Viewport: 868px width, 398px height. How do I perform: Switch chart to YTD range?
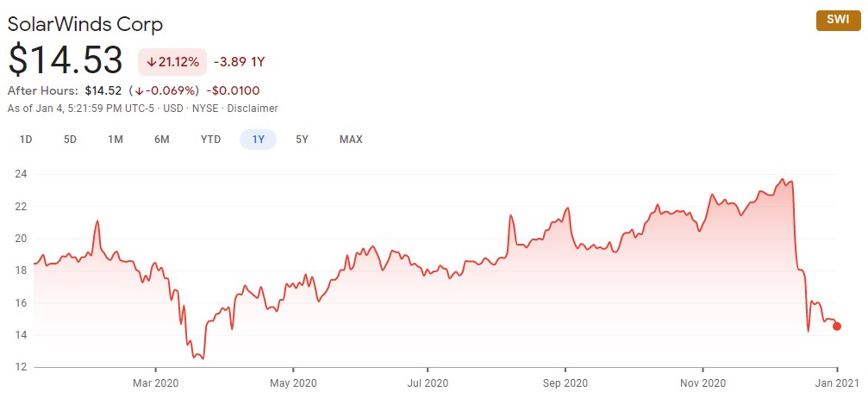pyautogui.click(x=210, y=140)
